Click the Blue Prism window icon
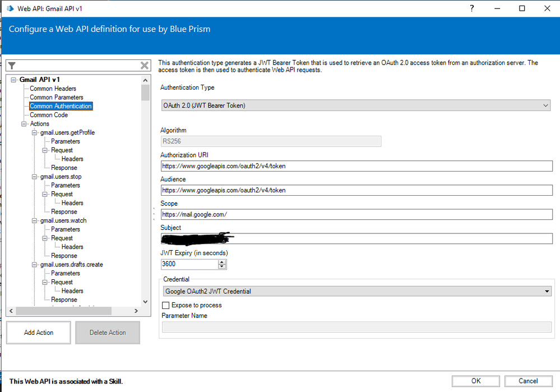The width and height of the screenshot is (560, 392). coord(10,8)
